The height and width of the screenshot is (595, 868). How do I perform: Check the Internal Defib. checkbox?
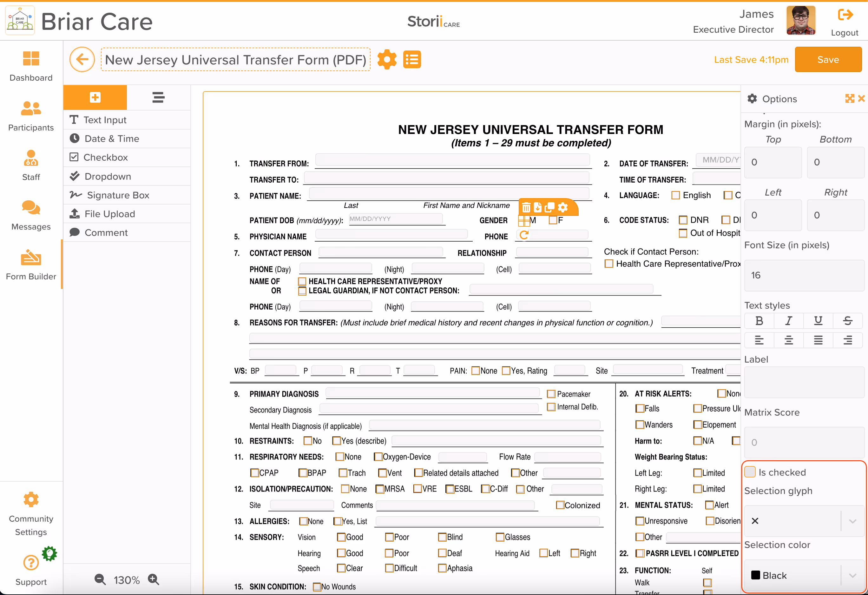(x=551, y=407)
